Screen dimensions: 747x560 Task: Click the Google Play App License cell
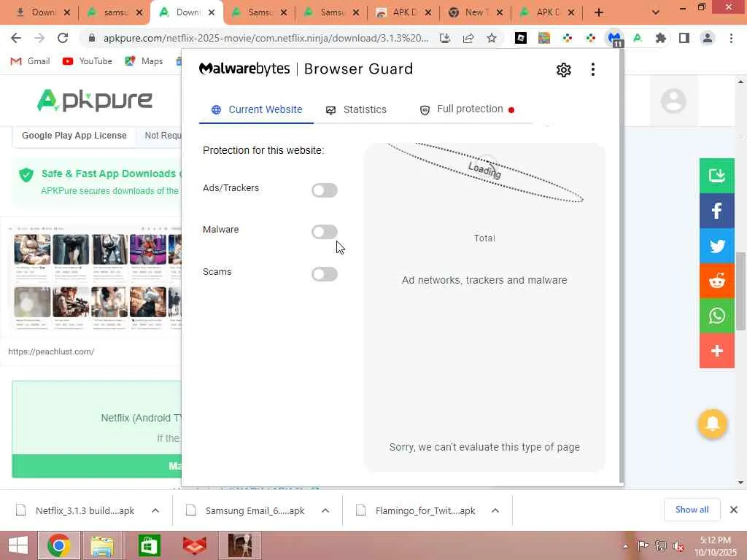[x=74, y=136]
